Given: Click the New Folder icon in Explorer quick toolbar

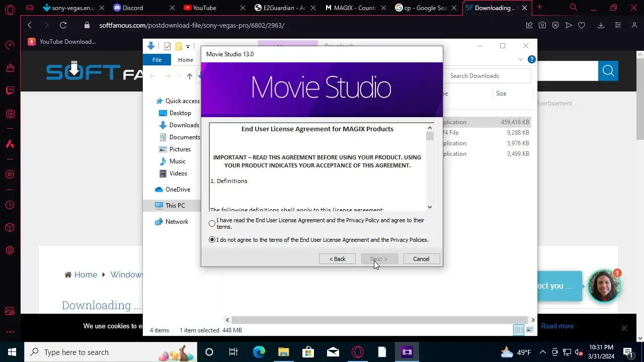Looking at the screenshot, I should tap(178, 46).
